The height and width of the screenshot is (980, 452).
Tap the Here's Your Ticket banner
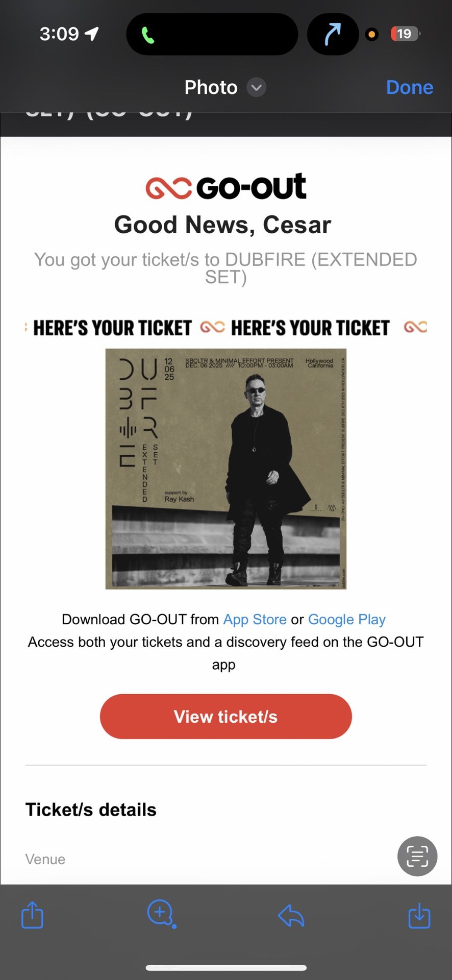[x=225, y=327]
